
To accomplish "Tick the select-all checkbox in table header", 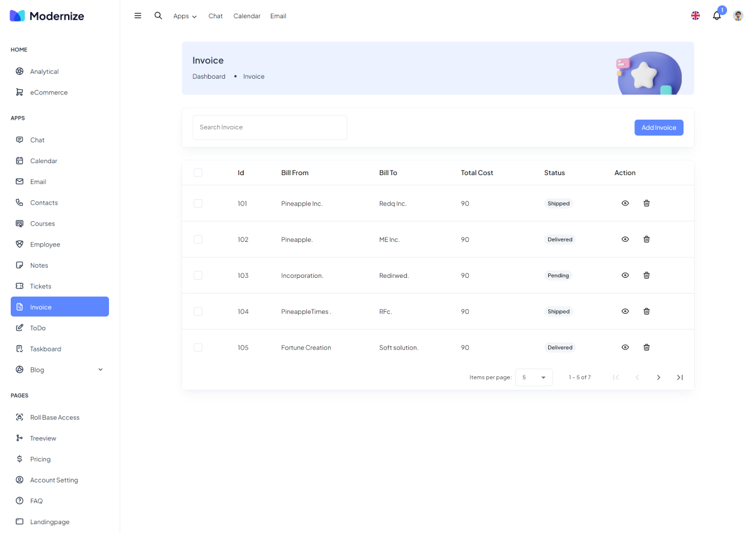I will click(x=198, y=173).
